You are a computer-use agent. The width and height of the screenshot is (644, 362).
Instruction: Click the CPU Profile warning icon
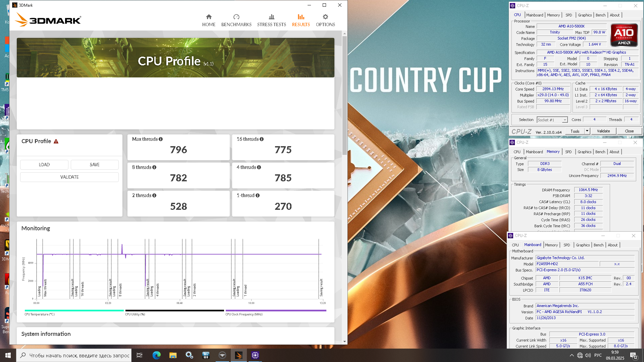(x=56, y=141)
